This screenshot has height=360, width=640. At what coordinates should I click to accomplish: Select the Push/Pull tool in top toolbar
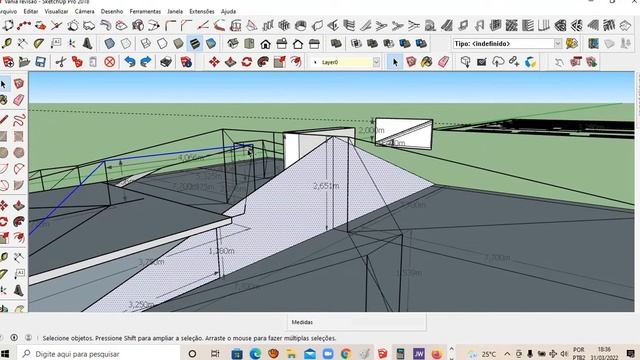[230, 62]
